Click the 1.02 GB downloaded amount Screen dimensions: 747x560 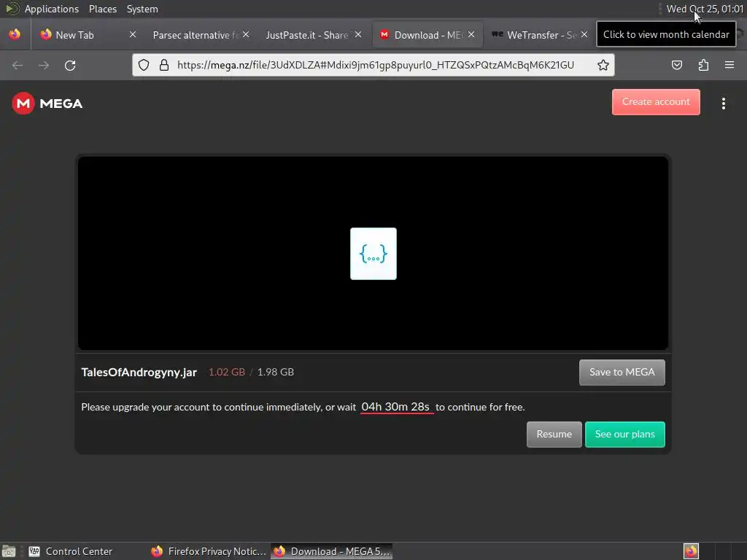pos(227,372)
